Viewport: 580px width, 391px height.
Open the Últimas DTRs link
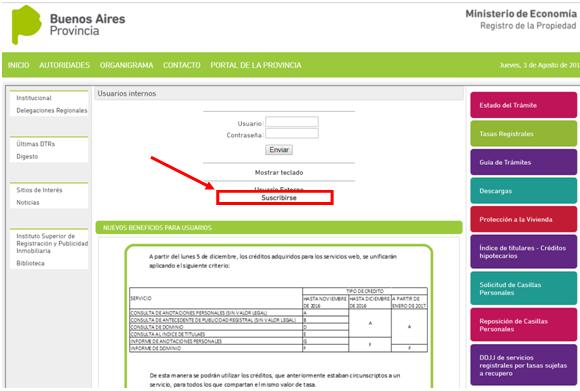(36, 144)
